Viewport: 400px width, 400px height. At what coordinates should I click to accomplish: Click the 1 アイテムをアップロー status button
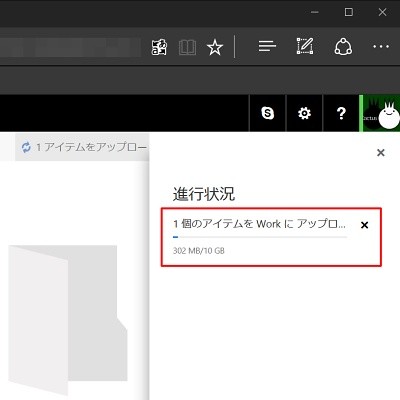(82, 147)
